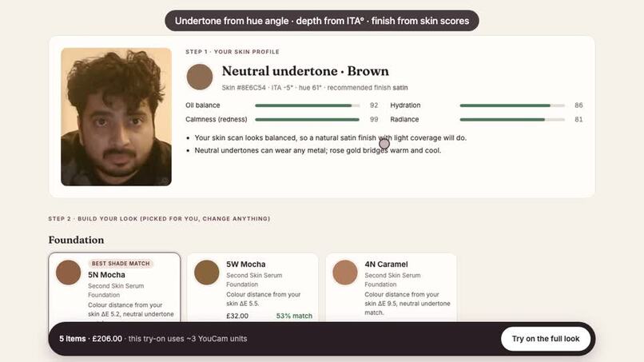Click the Foundation section heading
Image resolution: width=644 pixels, height=362 pixels.
pos(76,240)
